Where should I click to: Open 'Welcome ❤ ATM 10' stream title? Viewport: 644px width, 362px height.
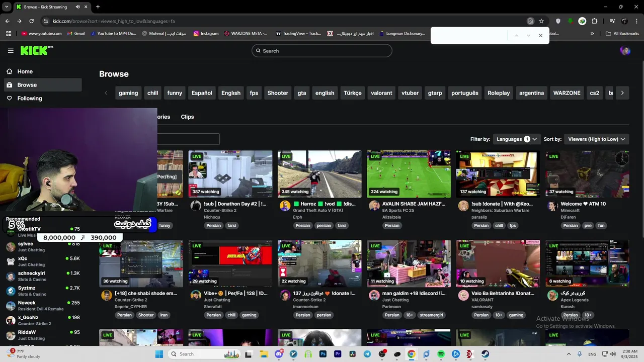tap(583, 204)
